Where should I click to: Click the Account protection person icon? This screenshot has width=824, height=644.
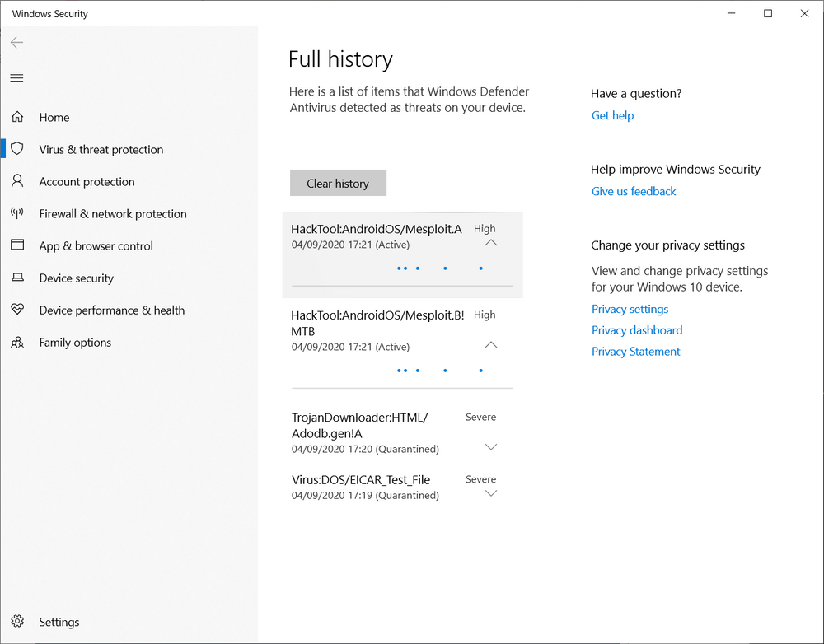(17, 181)
